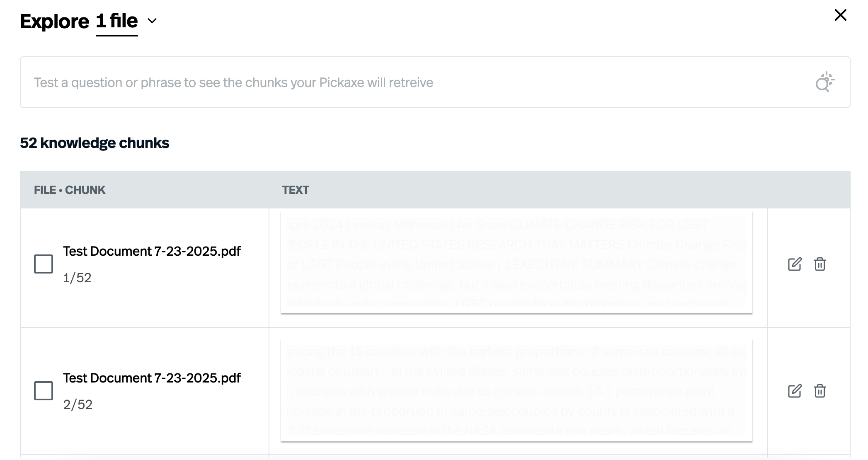Click the TEXT column header

[x=296, y=190]
